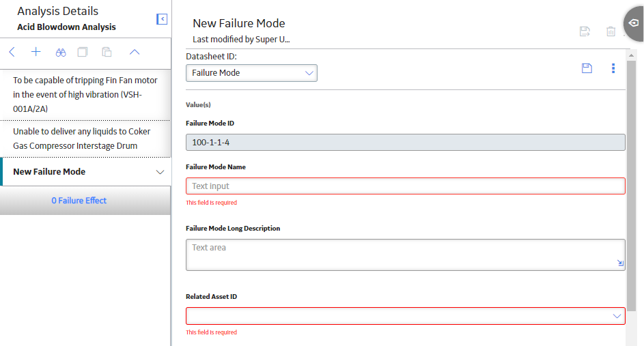Collapse the Analysis Details panel
Image resolution: width=644 pixels, height=346 pixels.
pos(162,19)
